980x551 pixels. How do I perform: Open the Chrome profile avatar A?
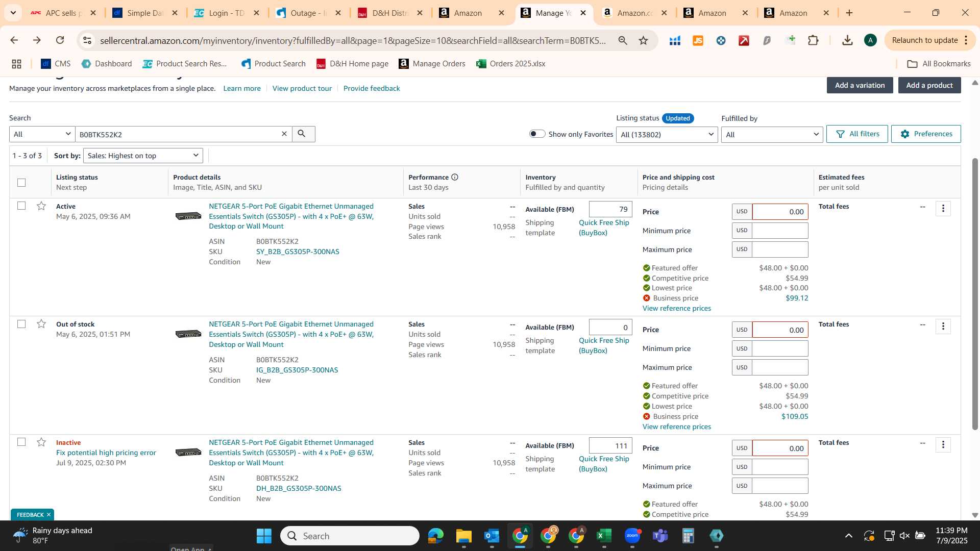coord(870,40)
